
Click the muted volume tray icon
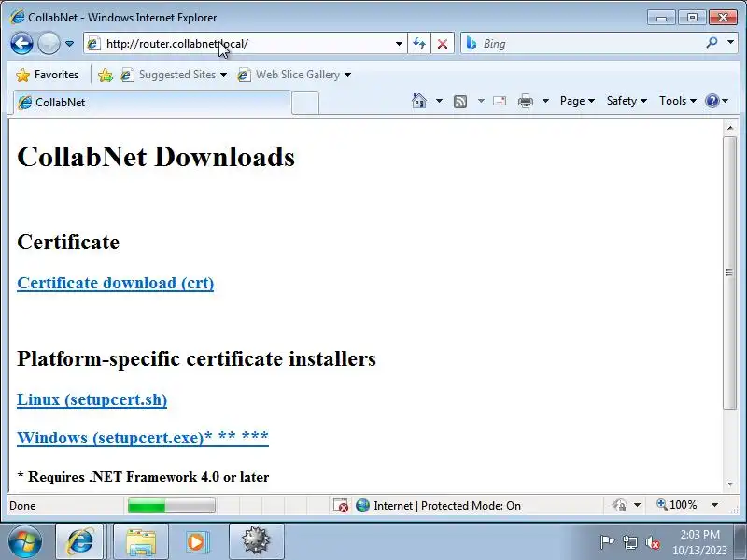[653, 542]
